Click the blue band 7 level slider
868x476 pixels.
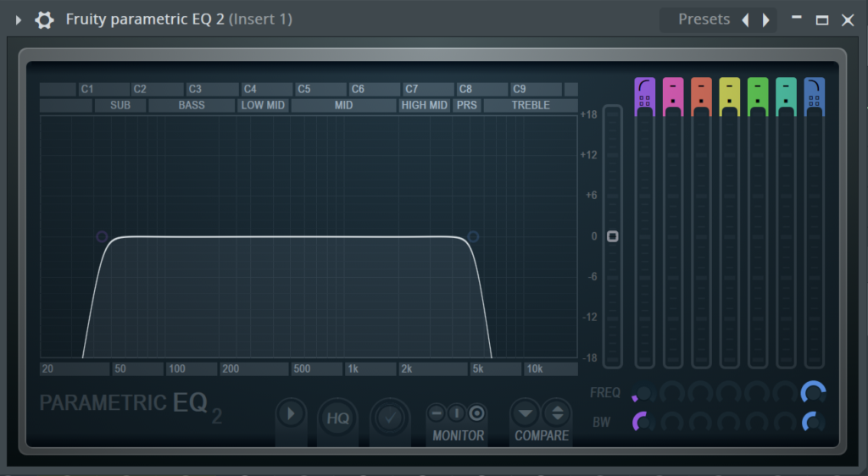pyautogui.click(x=814, y=238)
